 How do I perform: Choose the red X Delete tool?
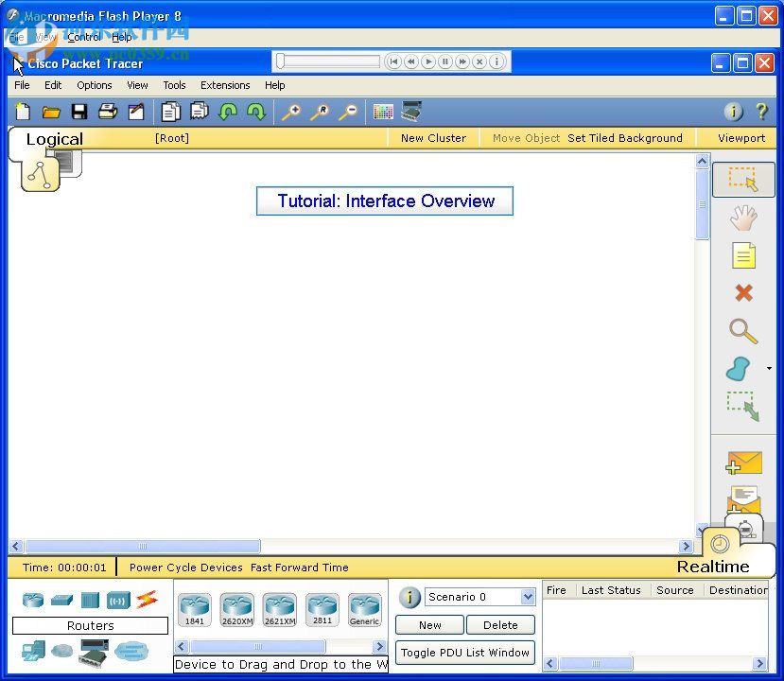pyautogui.click(x=743, y=292)
